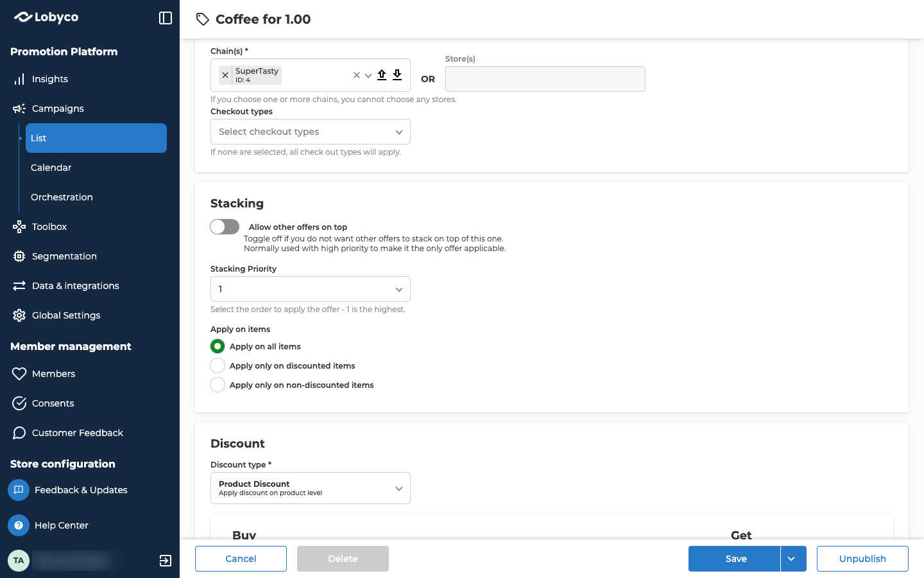The image size is (924, 578).
Task: Click the Coffee for 1.00 tag icon
Action: (203, 19)
